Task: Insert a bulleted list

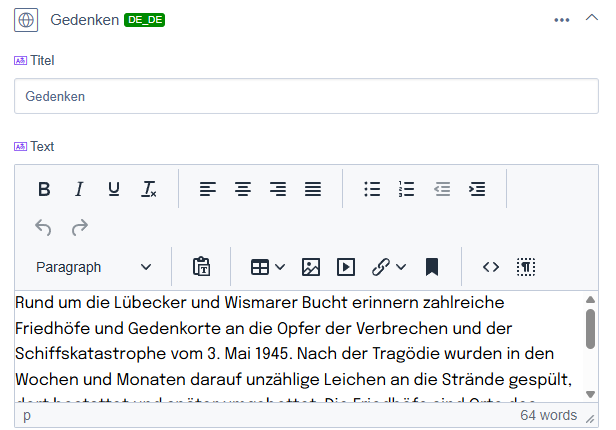Action: pyautogui.click(x=372, y=189)
